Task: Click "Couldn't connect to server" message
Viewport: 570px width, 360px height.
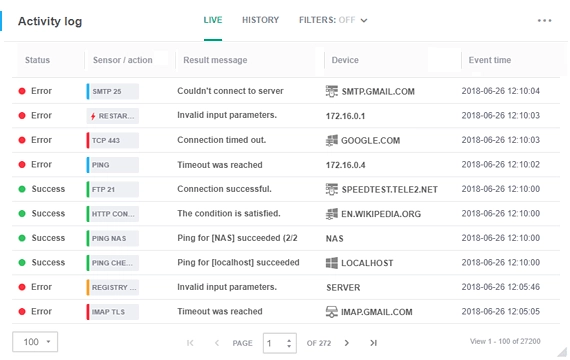Action: click(x=230, y=91)
